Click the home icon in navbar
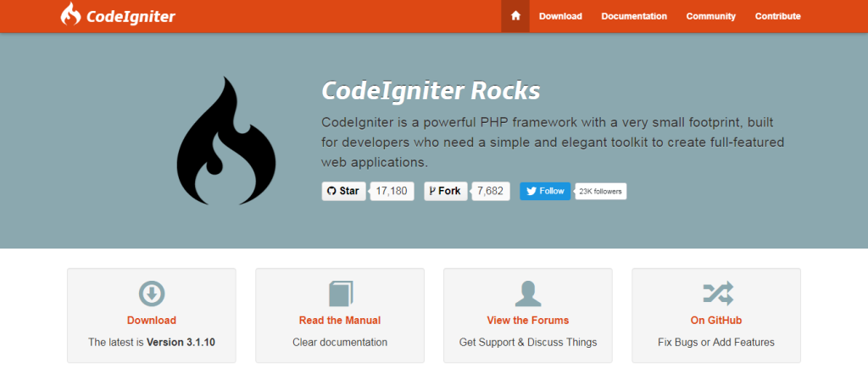The image size is (868, 369). (x=515, y=16)
